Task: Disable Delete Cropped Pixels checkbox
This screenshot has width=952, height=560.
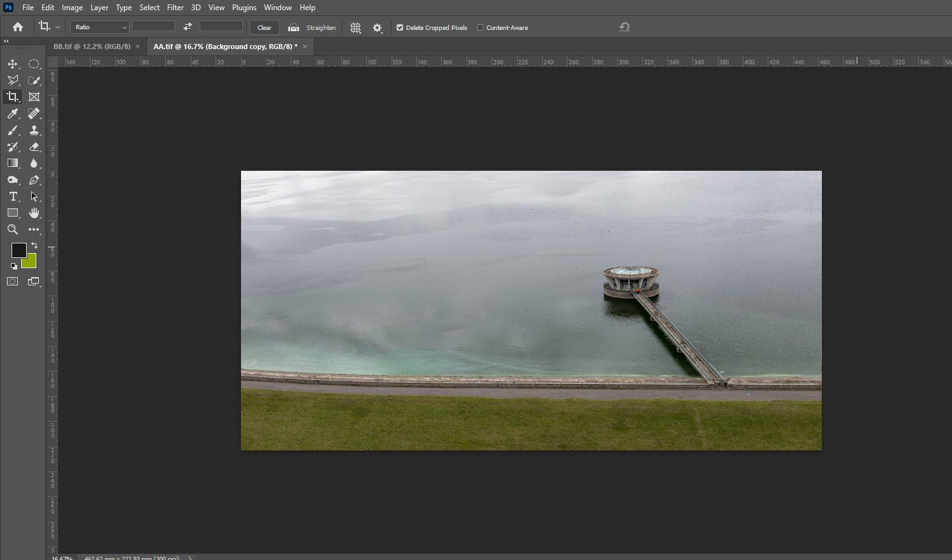Action: pyautogui.click(x=400, y=27)
